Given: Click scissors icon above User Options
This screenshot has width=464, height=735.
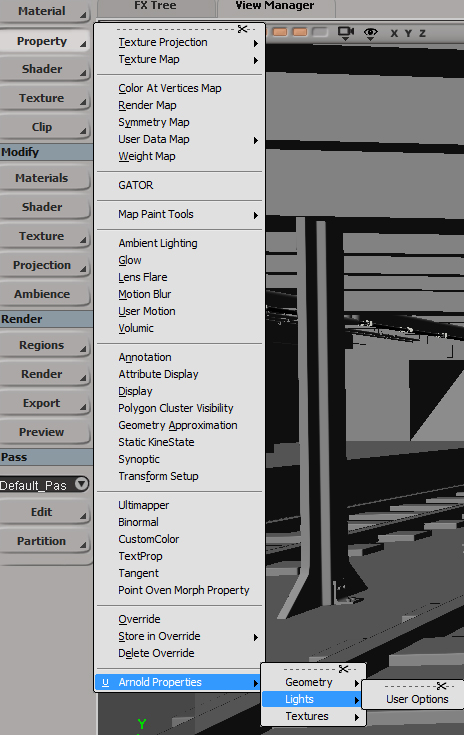Looking at the screenshot, I should click(x=442, y=686).
